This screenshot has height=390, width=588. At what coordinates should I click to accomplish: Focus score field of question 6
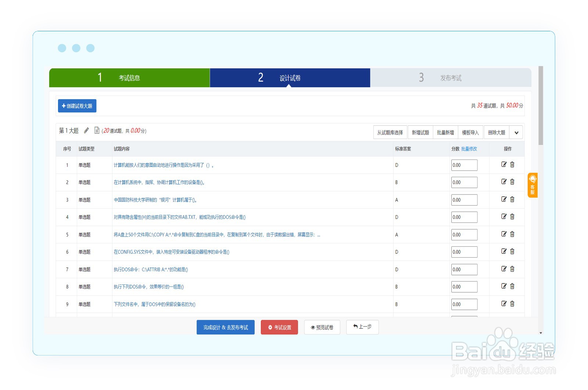pos(464,252)
